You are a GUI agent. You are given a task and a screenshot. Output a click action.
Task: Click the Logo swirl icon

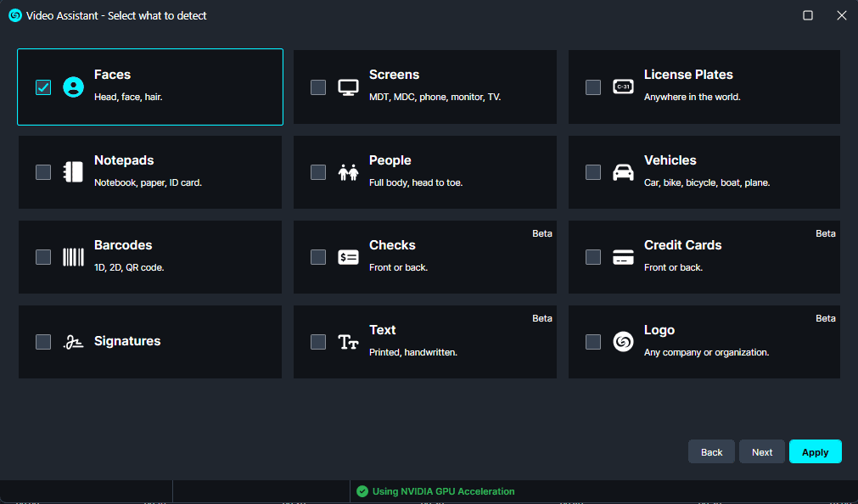tap(623, 342)
